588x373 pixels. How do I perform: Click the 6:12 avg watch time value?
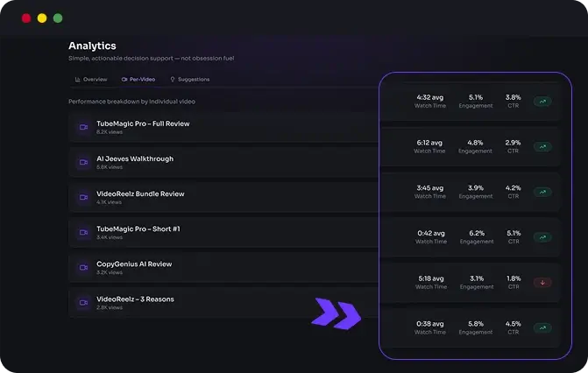tap(429, 143)
